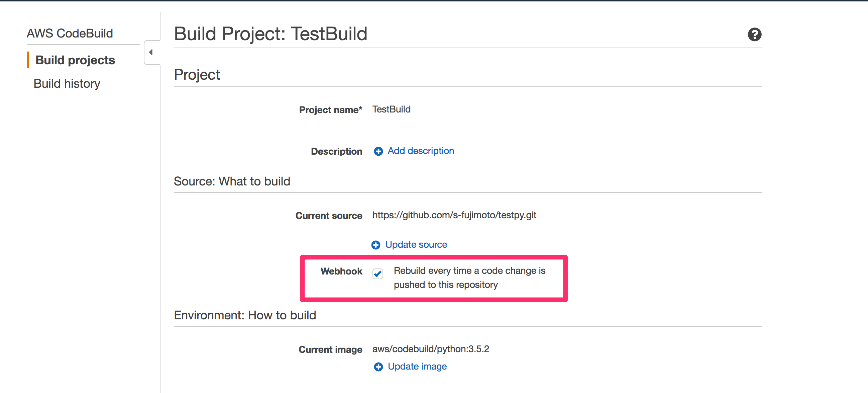Collapse the left navigation sidebar arrow
The image size is (868, 393).
pyautogui.click(x=151, y=52)
